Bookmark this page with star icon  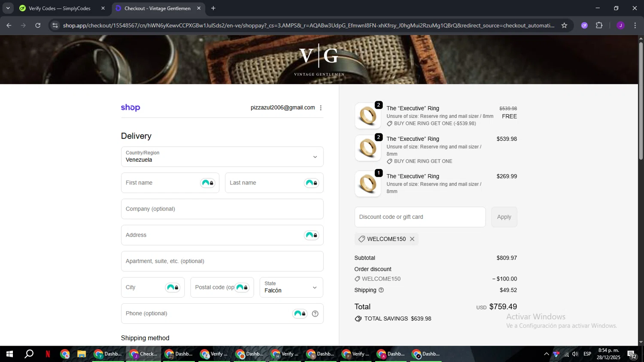point(564,25)
